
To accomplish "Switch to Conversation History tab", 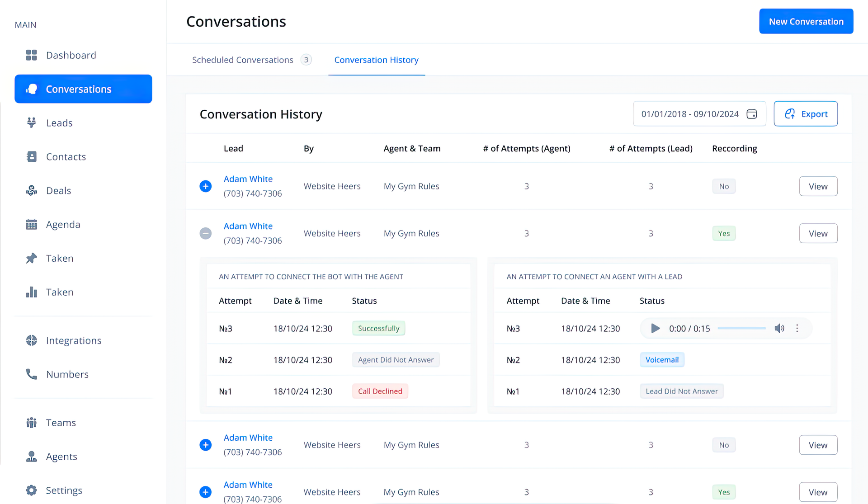I will click(x=376, y=59).
